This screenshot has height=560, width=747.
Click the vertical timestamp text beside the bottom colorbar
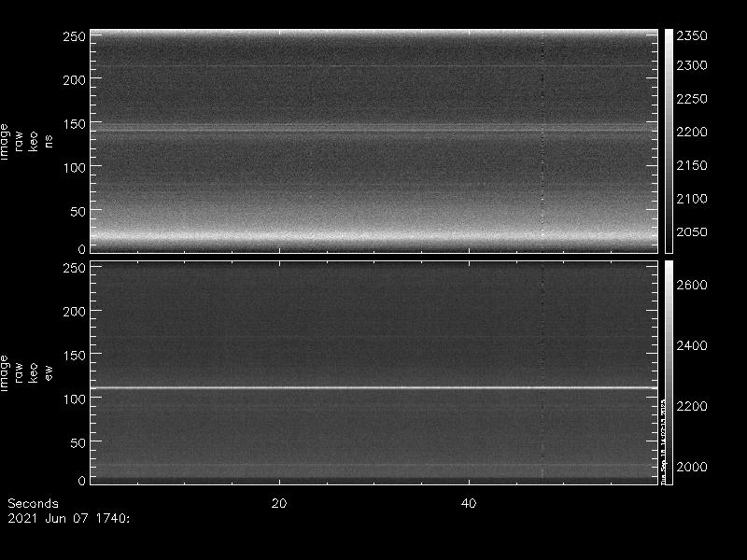(662, 439)
